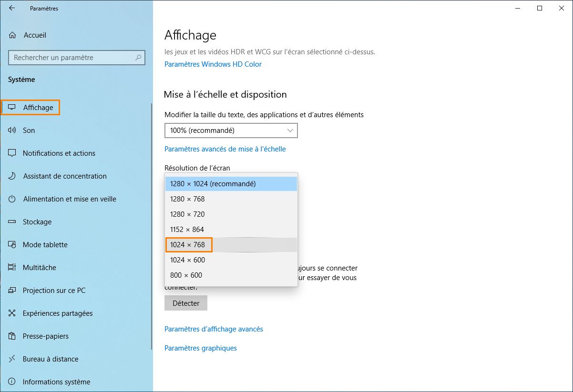Select the 1024 × 768 resolution

[x=189, y=244]
